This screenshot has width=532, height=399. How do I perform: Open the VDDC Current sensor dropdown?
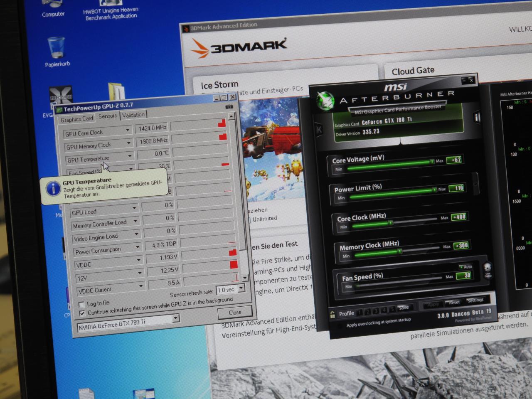(141, 286)
